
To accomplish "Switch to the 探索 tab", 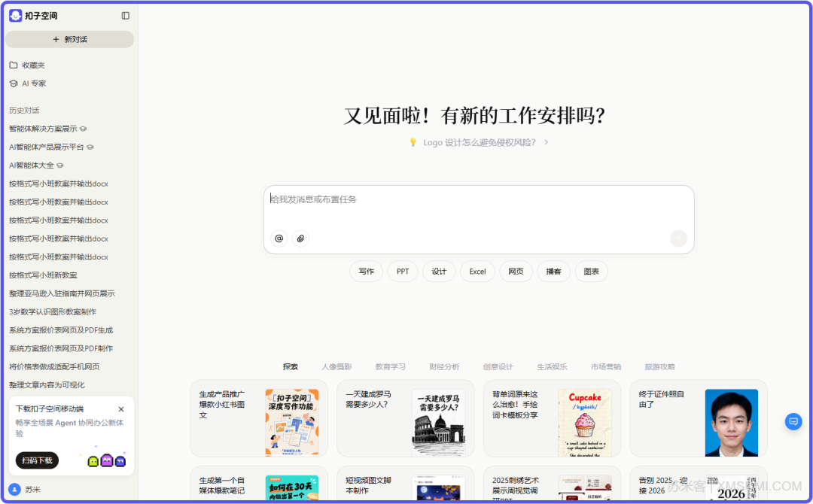I will [x=291, y=367].
